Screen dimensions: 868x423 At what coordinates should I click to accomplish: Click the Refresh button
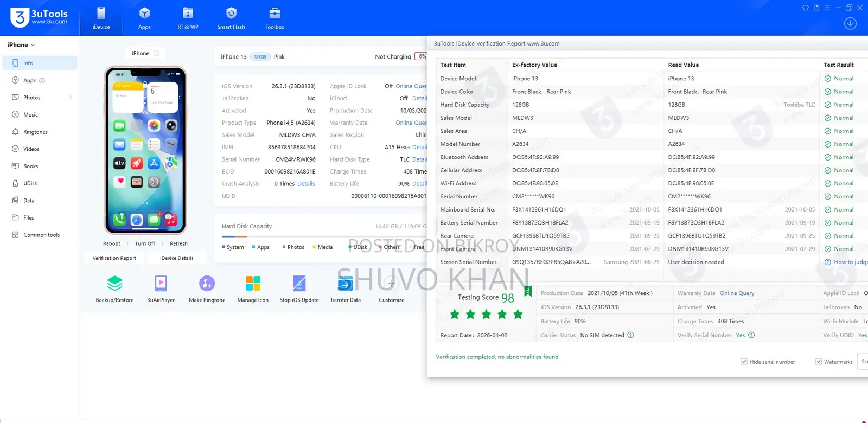tap(178, 243)
